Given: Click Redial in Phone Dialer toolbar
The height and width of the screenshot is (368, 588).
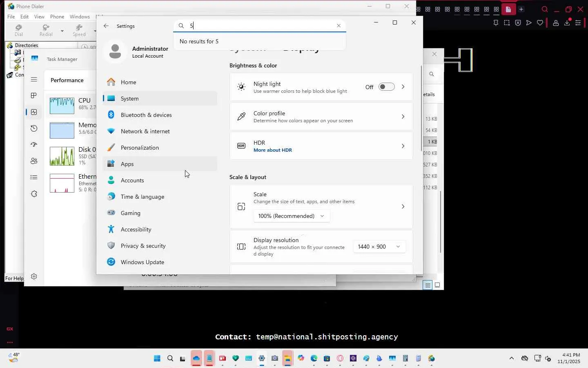Looking at the screenshot, I should click(x=46, y=31).
